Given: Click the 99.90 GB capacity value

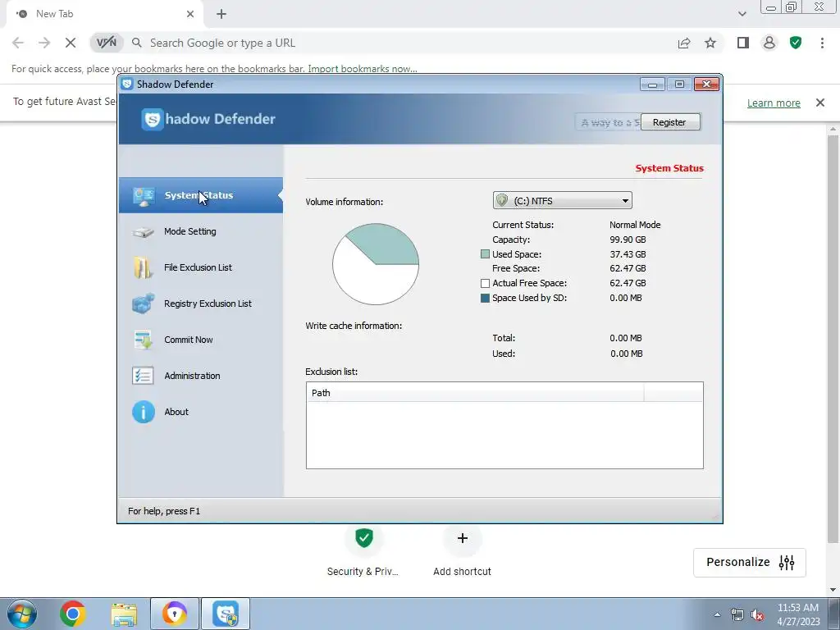Looking at the screenshot, I should pos(628,240).
